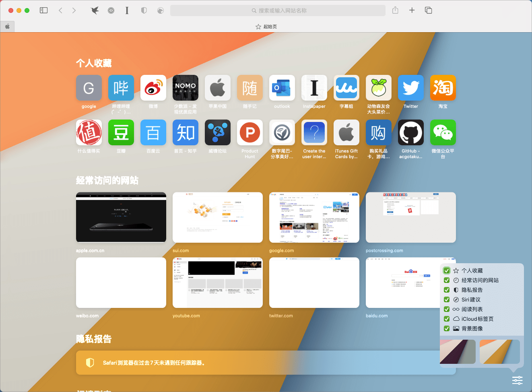Viewport: 532px width, 392px height.
Task: Open the 动物森友会大头菜价 favorite
Action: [379, 88]
